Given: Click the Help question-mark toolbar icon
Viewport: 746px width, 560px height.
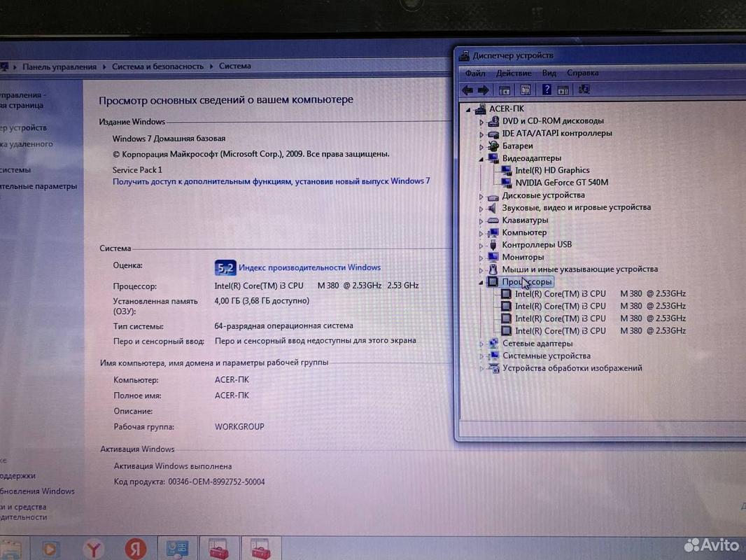Looking at the screenshot, I should [x=547, y=90].
